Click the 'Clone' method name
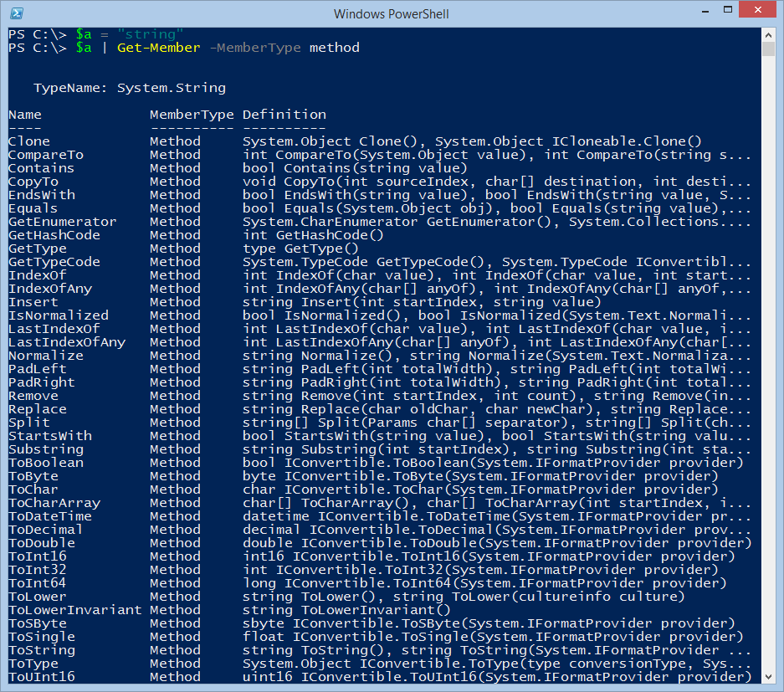This screenshot has height=692, width=784. pos(29,141)
